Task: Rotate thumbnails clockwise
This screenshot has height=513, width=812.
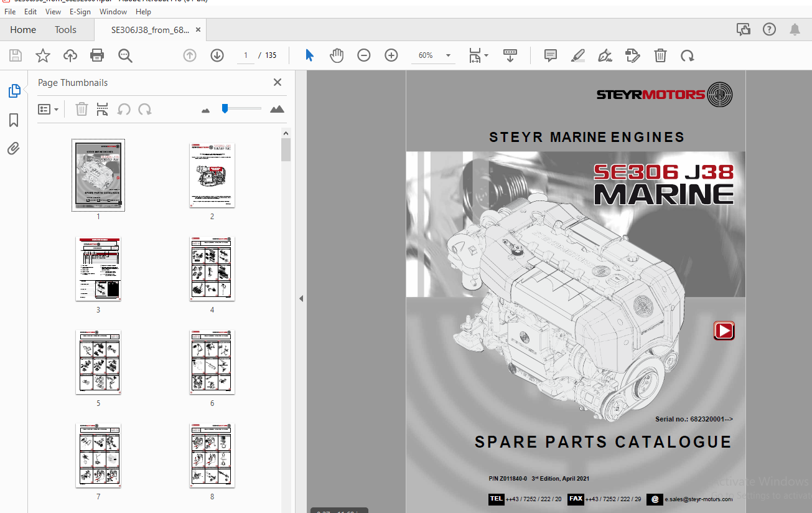Action: coord(145,110)
